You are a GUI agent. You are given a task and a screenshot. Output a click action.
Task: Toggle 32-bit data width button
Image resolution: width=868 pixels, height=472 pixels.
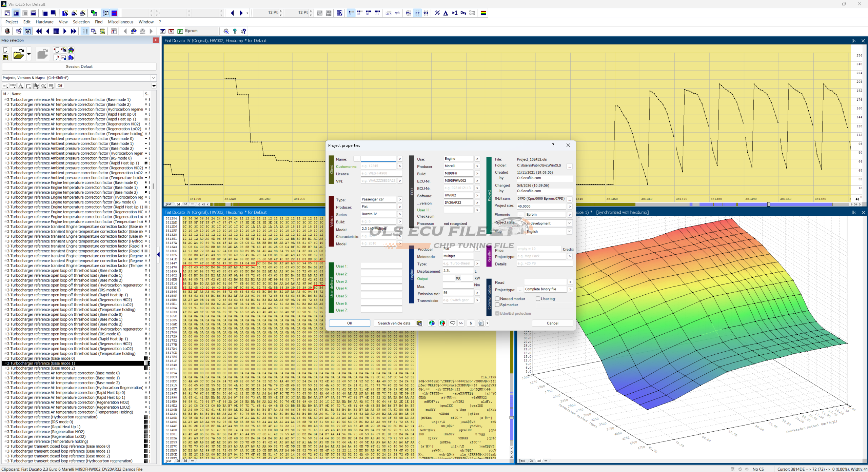(368, 13)
